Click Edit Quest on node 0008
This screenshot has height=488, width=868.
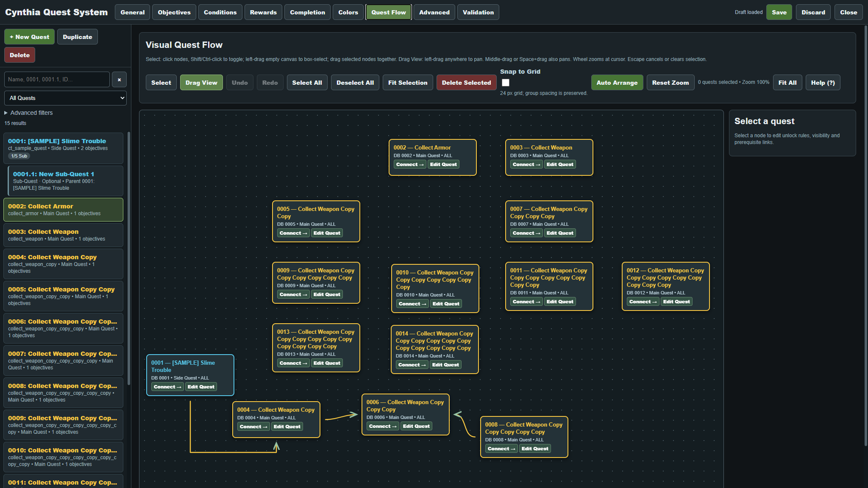coord(535,449)
